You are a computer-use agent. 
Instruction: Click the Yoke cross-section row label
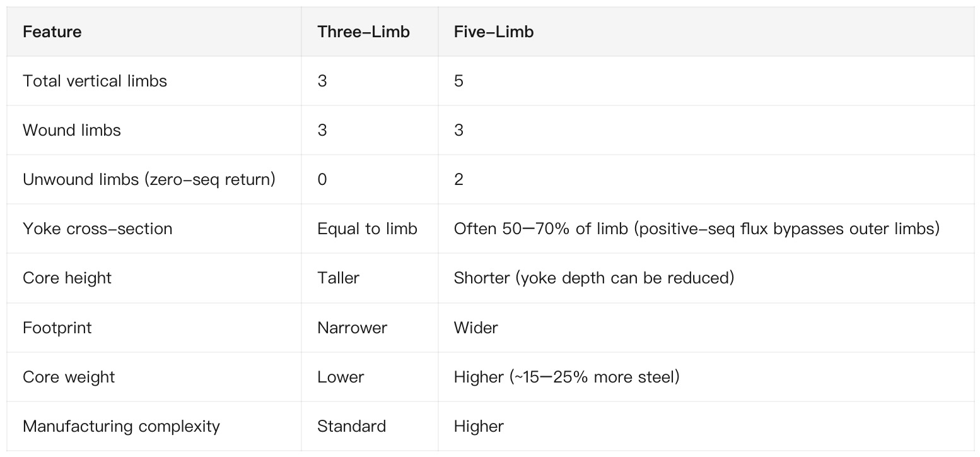(x=98, y=228)
